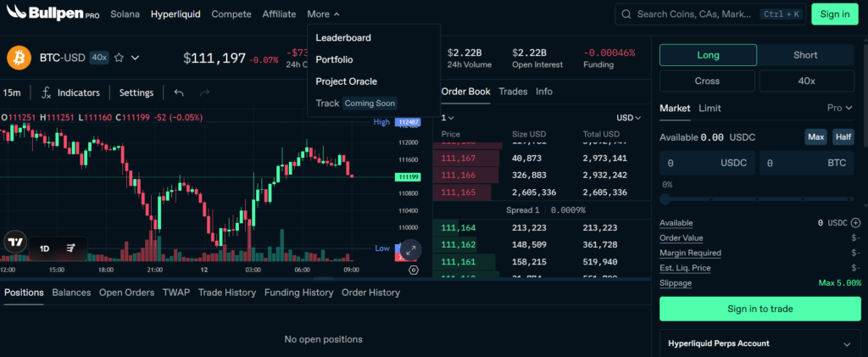868x357 pixels.
Task: Click the search magnifier icon
Action: click(x=626, y=14)
